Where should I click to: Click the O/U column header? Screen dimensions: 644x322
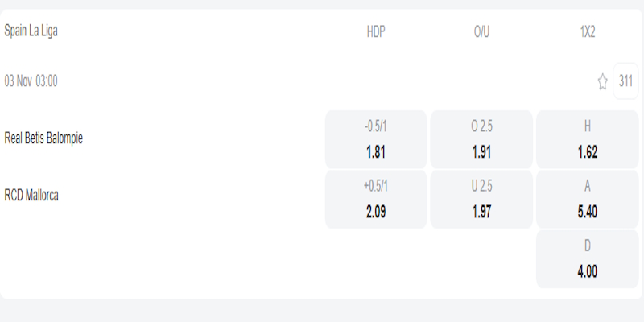click(483, 32)
